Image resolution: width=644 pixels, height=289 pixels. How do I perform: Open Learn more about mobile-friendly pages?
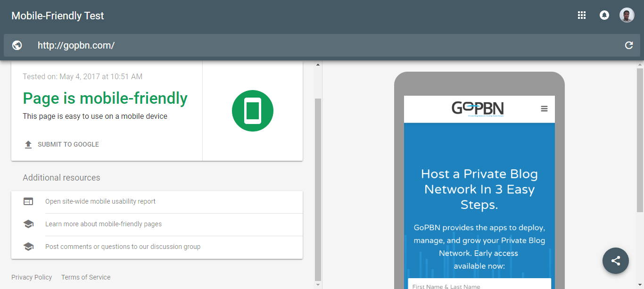103,224
